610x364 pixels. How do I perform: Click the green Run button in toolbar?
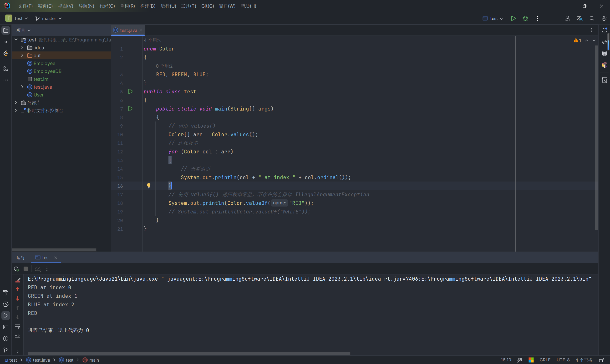coord(513,18)
